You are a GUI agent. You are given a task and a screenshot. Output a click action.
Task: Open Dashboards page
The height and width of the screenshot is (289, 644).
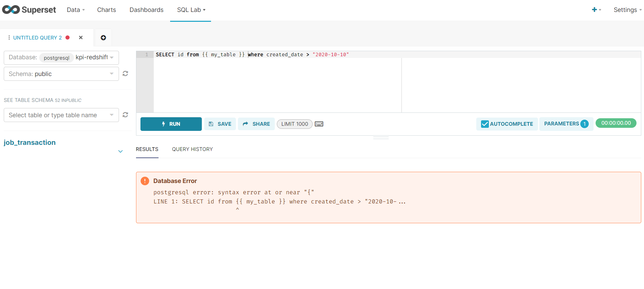146,10
